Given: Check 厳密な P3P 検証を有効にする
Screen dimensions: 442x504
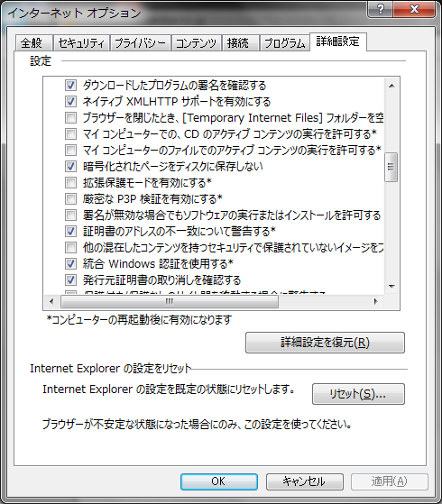Looking at the screenshot, I should pyautogui.click(x=70, y=198).
